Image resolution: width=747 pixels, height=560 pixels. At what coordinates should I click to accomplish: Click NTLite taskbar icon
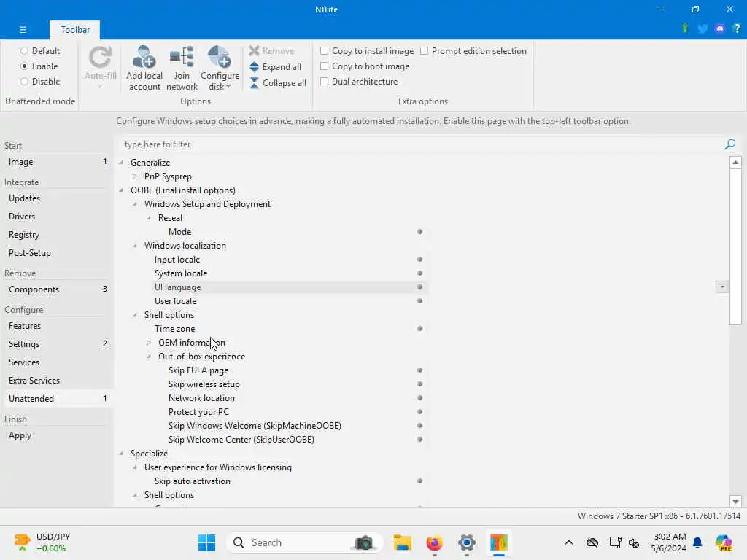[x=499, y=542]
